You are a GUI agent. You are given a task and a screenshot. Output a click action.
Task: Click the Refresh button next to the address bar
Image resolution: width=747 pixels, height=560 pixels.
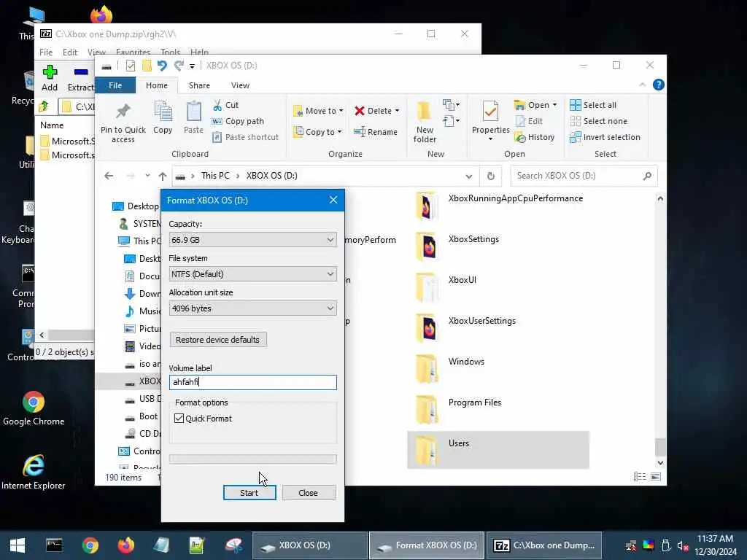[x=491, y=176]
